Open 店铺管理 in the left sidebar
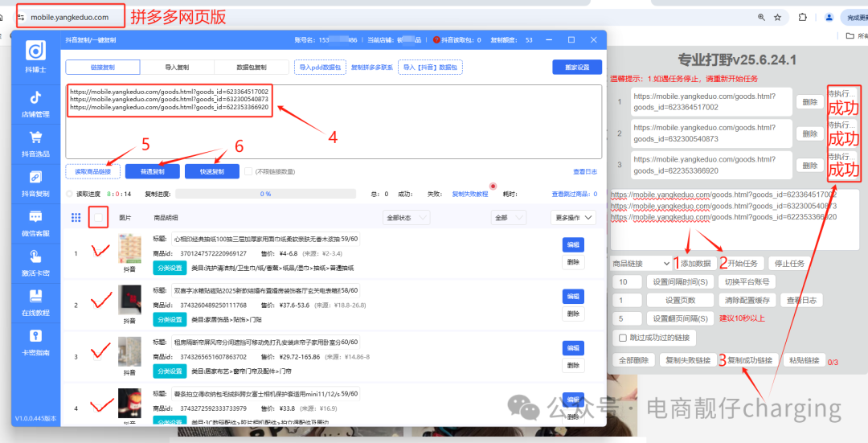The height and width of the screenshot is (443, 868). point(36,104)
